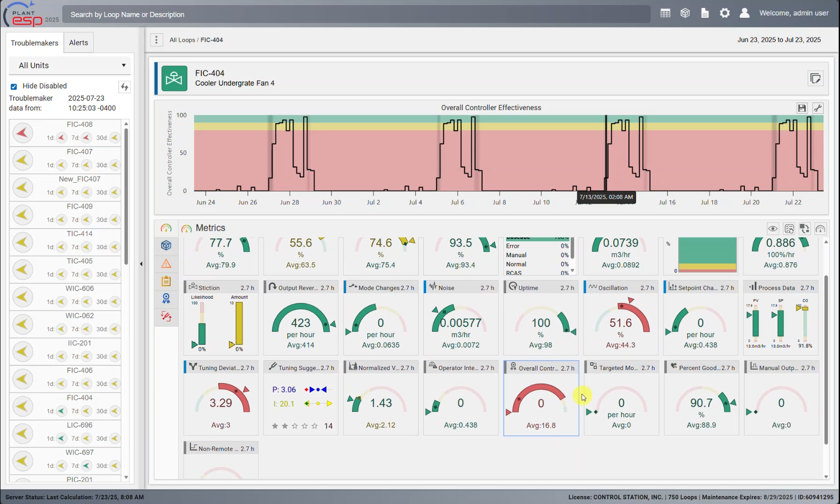Viewport: 840px width, 504px height.
Task: Open the three-dot menu beside All Loops
Action: pos(156,40)
